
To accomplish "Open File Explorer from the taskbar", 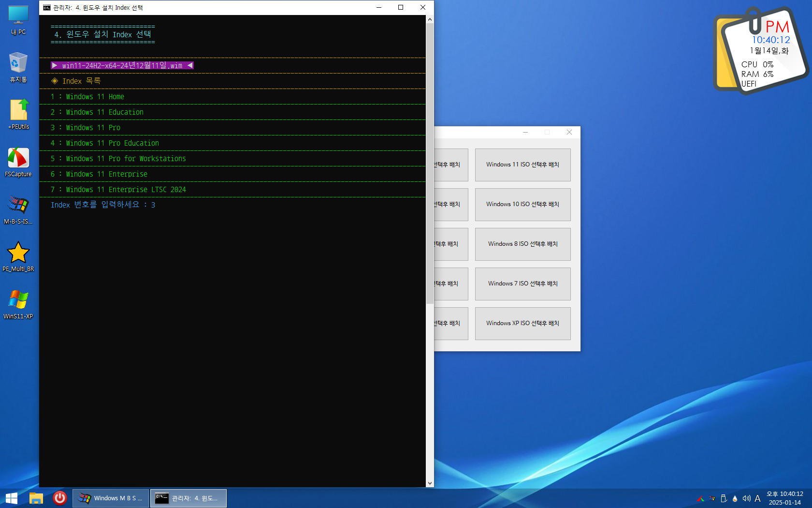I will (x=36, y=498).
